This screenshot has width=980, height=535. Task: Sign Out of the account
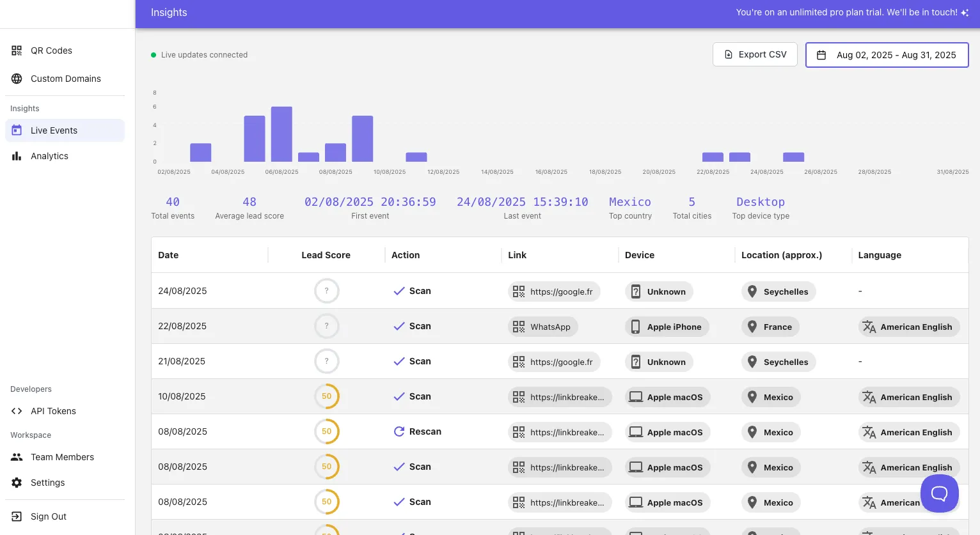coord(65,516)
